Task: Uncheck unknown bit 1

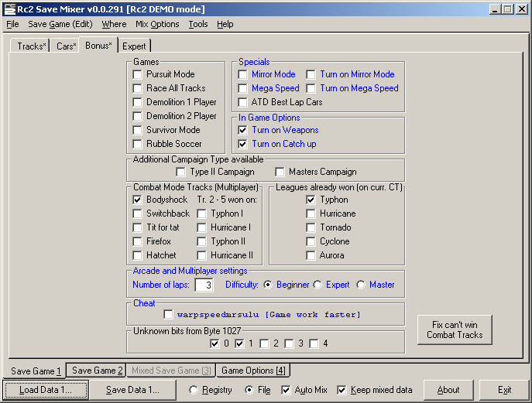Action: (239, 343)
